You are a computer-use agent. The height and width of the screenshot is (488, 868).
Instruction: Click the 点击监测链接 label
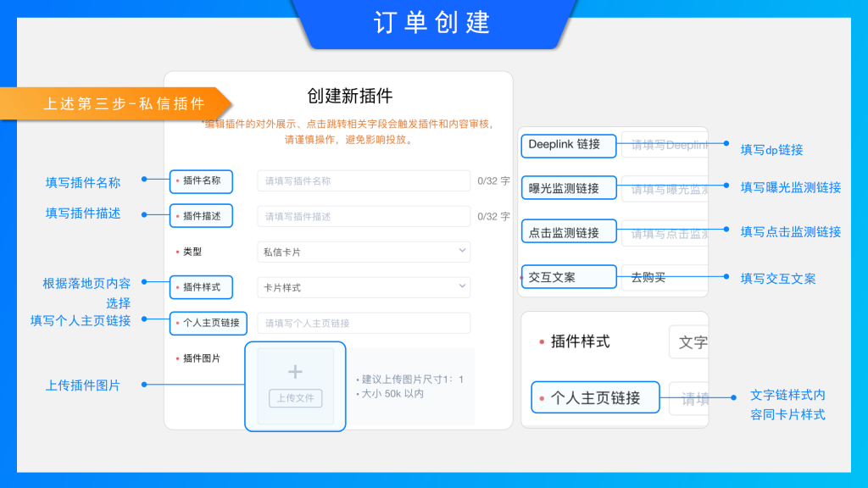564,233
